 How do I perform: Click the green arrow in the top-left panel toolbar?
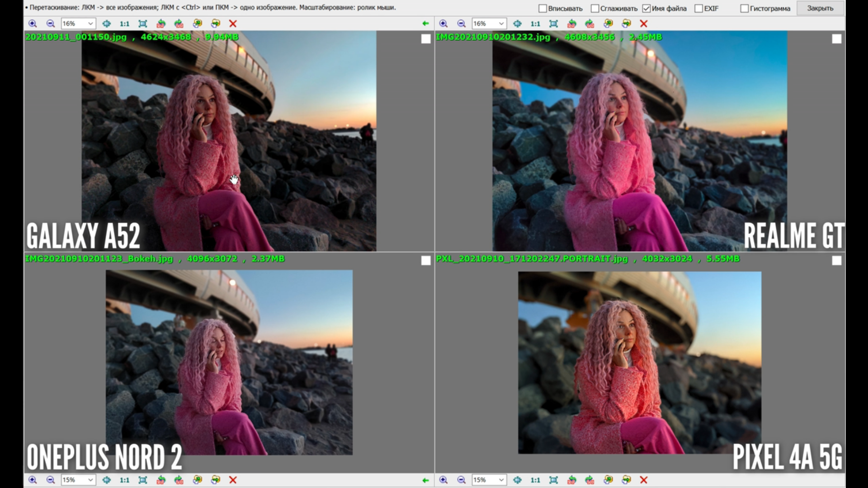tap(425, 23)
